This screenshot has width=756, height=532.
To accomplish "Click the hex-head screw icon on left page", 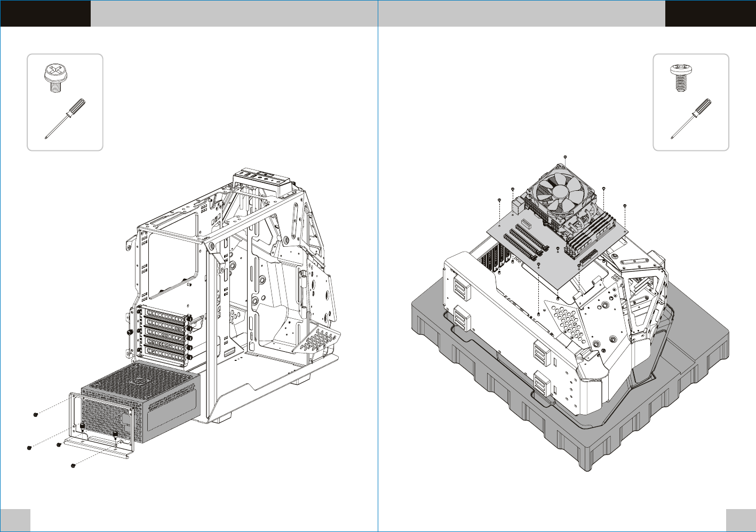I will click(53, 78).
